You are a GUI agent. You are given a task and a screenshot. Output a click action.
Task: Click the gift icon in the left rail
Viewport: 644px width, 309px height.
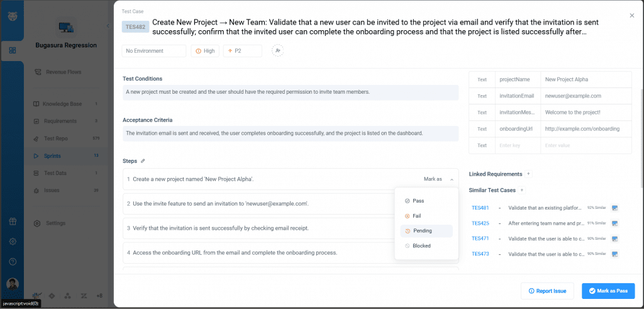(x=13, y=222)
